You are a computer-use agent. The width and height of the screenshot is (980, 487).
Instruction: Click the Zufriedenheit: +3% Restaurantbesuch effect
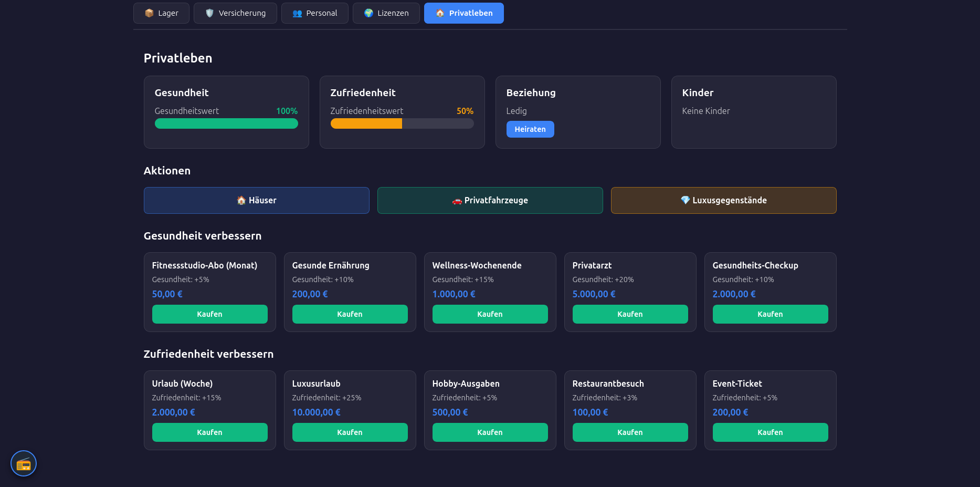point(605,398)
